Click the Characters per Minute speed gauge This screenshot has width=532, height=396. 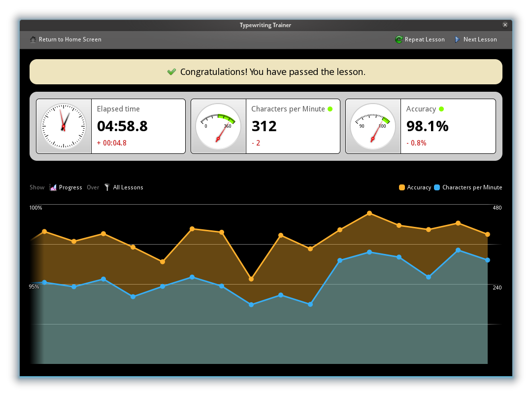[218, 126]
